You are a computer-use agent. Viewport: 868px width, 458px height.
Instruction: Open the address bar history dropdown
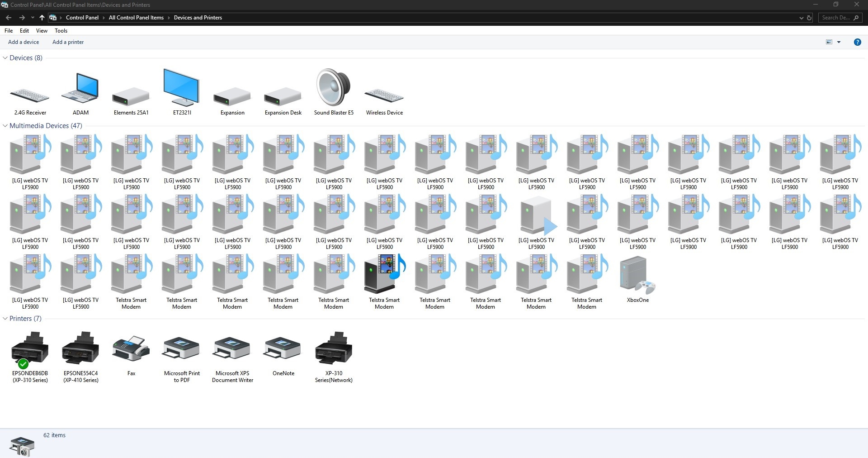tap(802, 18)
